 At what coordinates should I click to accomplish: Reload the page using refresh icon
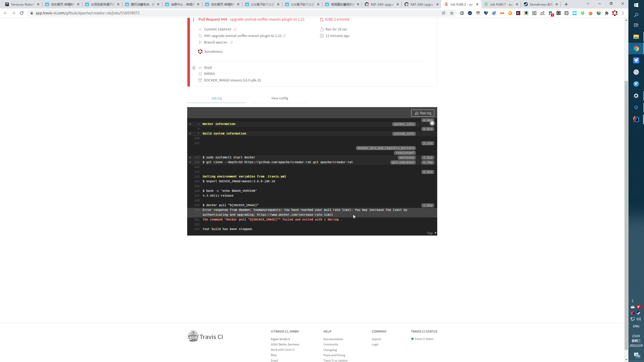pos(22,13)
